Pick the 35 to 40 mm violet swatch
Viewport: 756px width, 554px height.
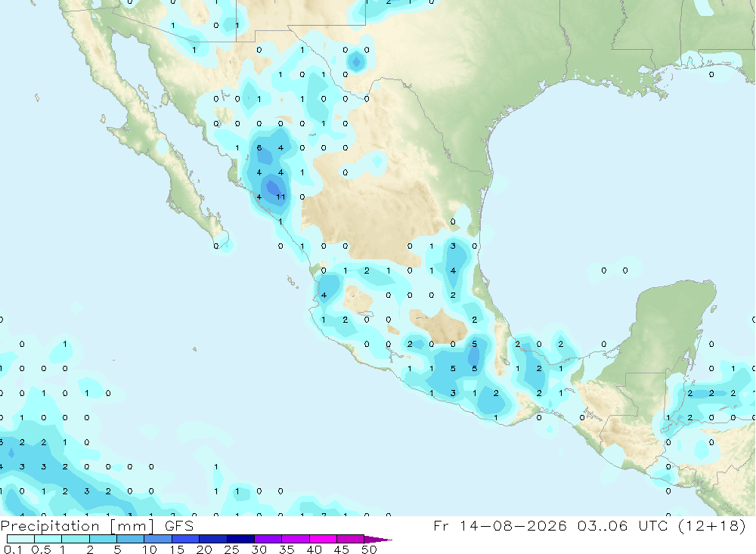pyautogui.click(x=296, y=539)
